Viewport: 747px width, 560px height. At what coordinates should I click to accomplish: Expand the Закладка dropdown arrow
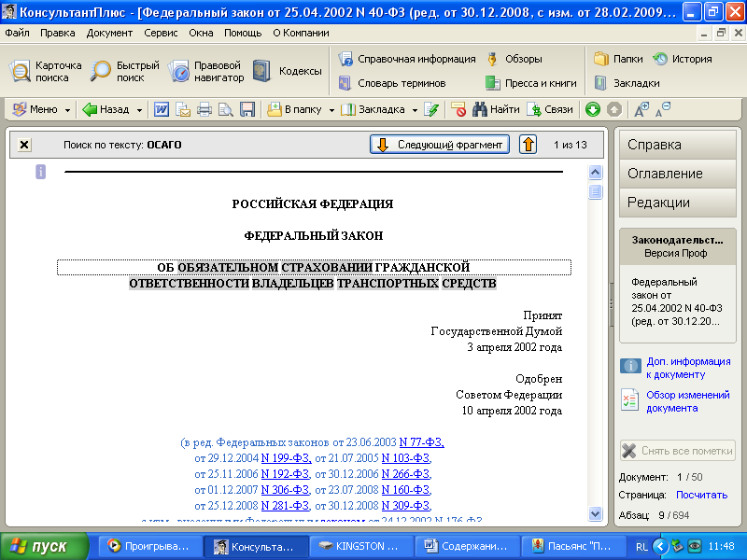[x=415, y=110]
